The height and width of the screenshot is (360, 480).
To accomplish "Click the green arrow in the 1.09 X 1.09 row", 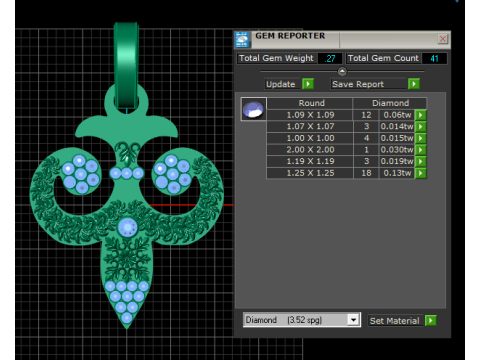I will pyautogui.click(x=421, y=115).
